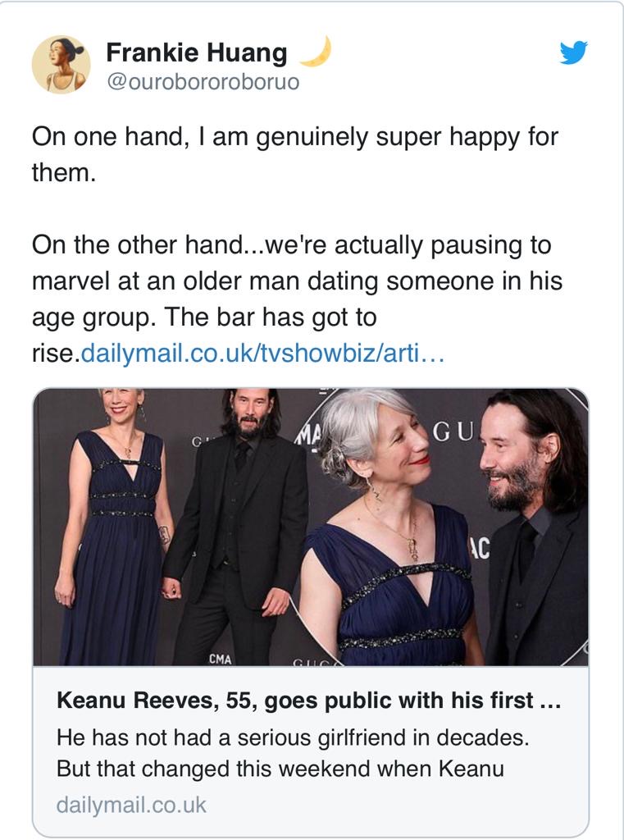
Task: Click the first paragraph 'genuinely super happy' text
Action: pos(294,154)
